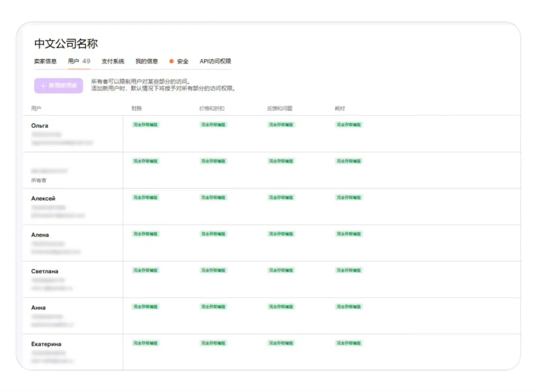Open Ольга's 财务 access permission badge
The height and width of the screenshot is (392, 537).
pyautogui.click(x=146, y=125)
